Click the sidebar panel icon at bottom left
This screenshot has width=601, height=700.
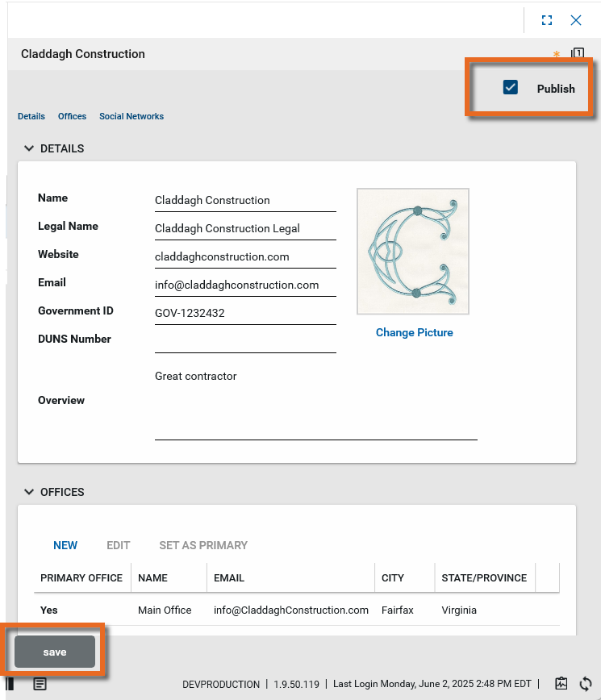(x=10, y=684)
